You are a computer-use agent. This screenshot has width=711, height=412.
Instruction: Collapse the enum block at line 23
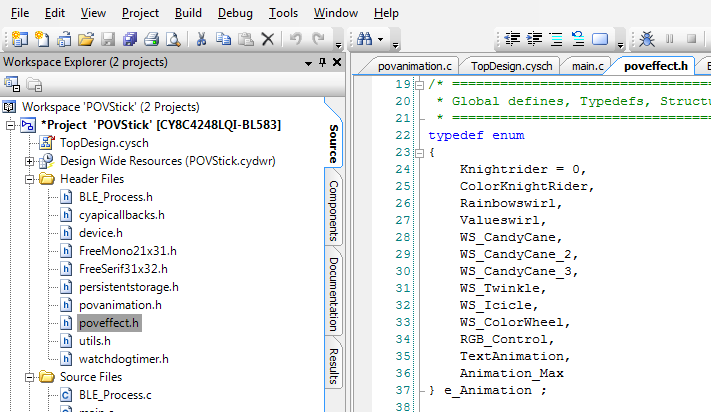coord(420,153)
